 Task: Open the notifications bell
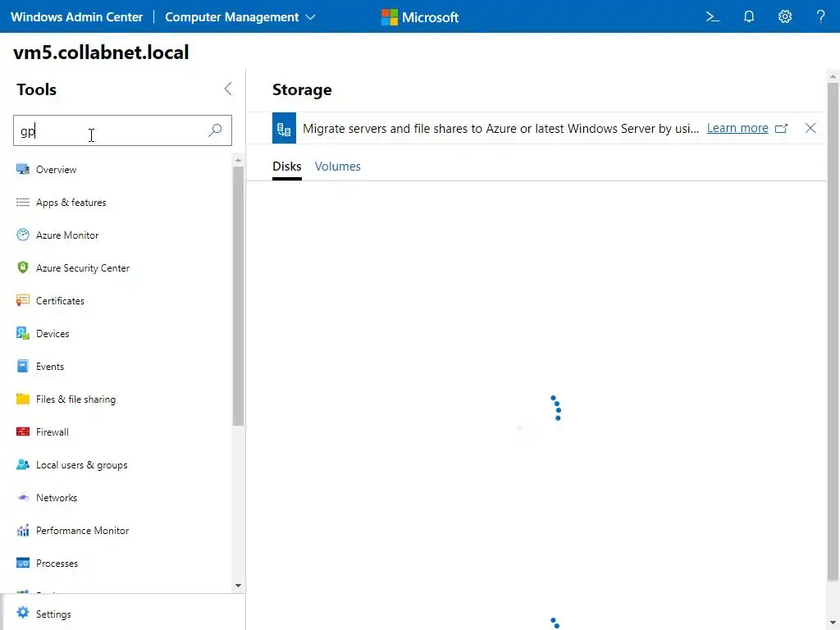click(749, 16)
